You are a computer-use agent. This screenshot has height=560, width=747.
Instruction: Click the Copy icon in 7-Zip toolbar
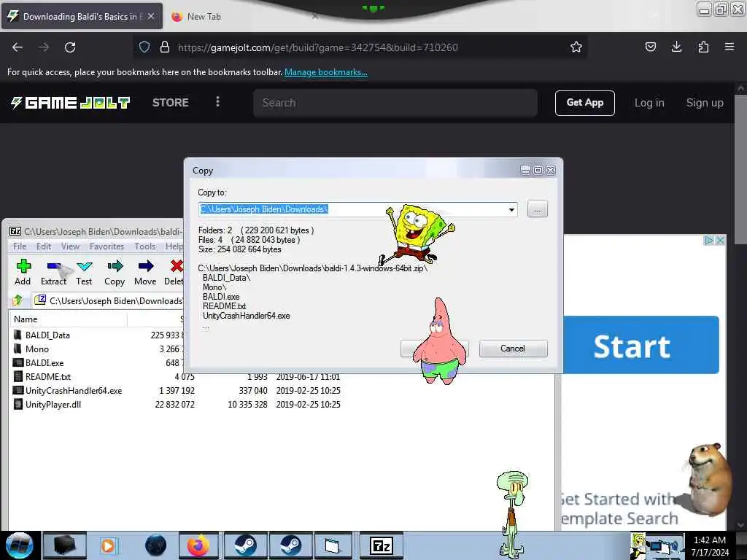[x=115, y=265]
